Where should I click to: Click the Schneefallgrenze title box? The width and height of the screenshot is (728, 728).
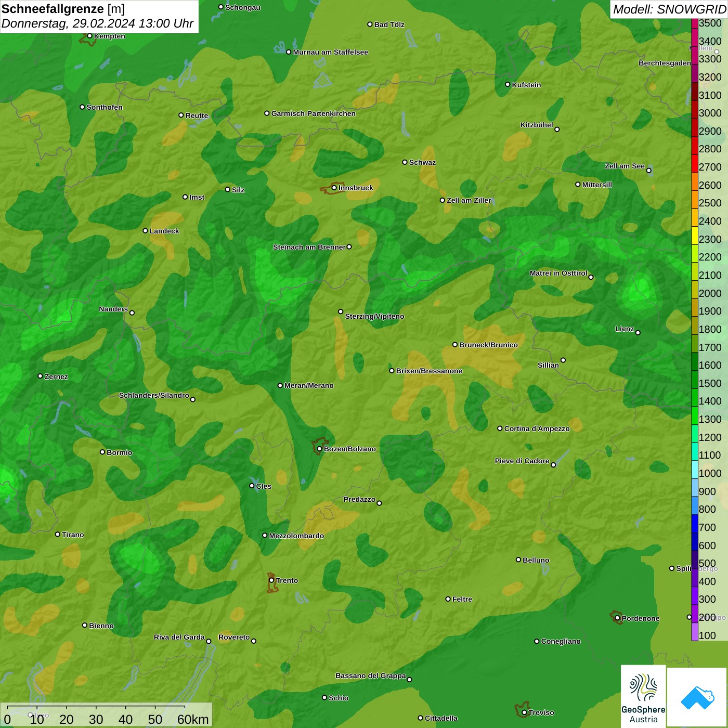[x=99, y=16]
